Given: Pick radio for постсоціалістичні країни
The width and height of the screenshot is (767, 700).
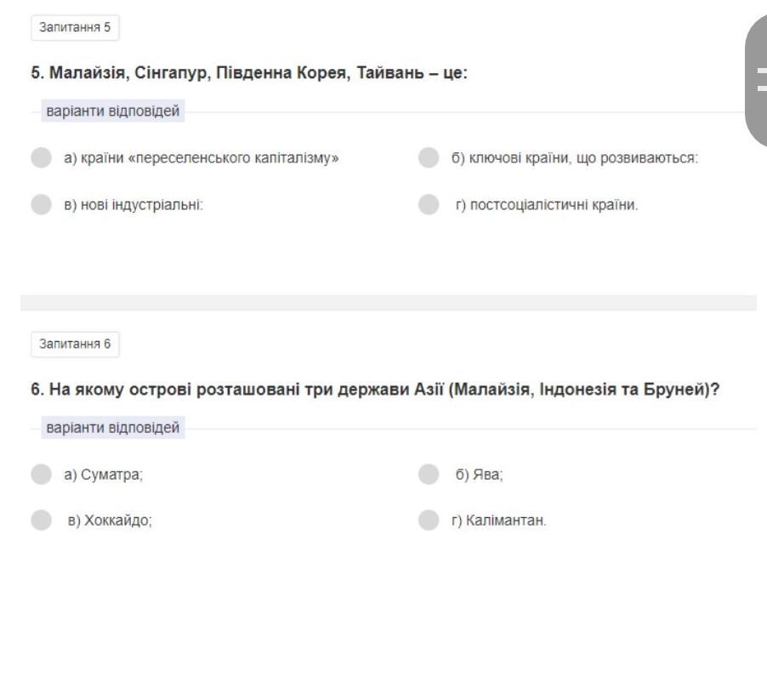Looking at the screenshot, I should (429, 204).
